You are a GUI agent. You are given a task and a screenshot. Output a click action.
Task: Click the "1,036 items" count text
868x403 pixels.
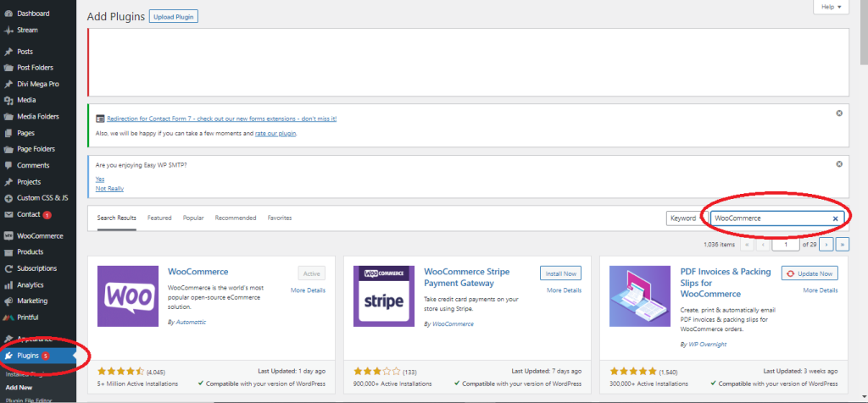[x=719, y=244]
